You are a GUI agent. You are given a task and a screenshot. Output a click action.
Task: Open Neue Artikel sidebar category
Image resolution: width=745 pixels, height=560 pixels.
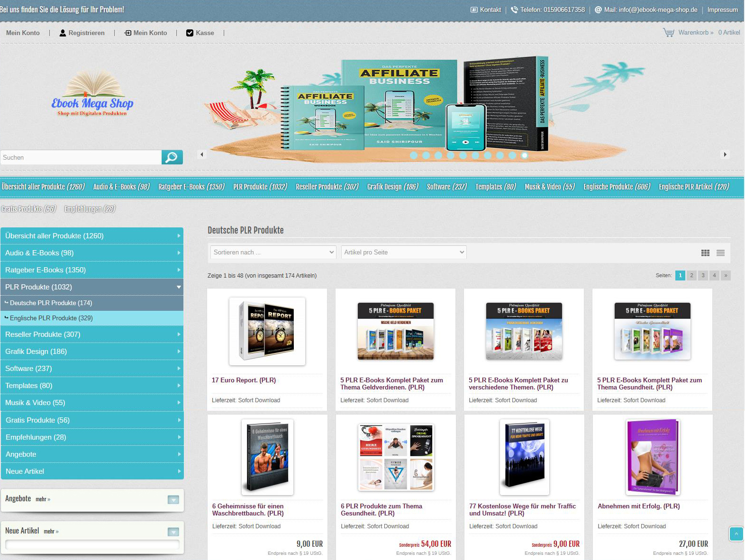[x=92, y=471]
